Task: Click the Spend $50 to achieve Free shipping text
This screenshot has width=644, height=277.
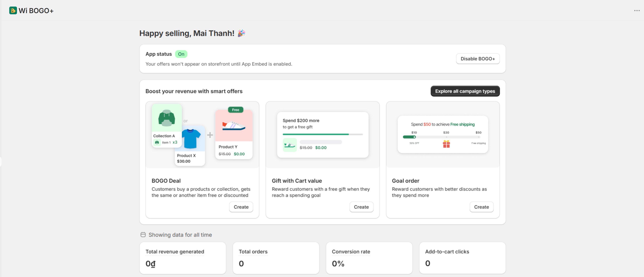Action: click(x=443, y=124)
